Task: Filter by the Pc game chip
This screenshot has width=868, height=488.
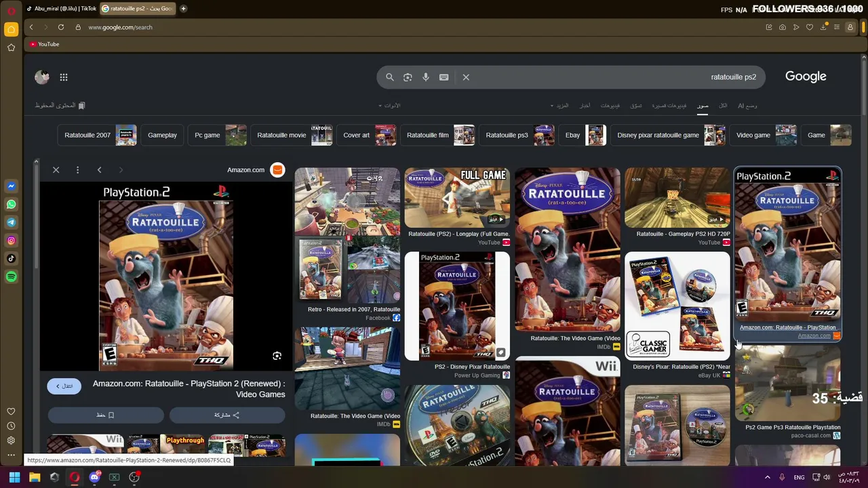Action: 218,135
